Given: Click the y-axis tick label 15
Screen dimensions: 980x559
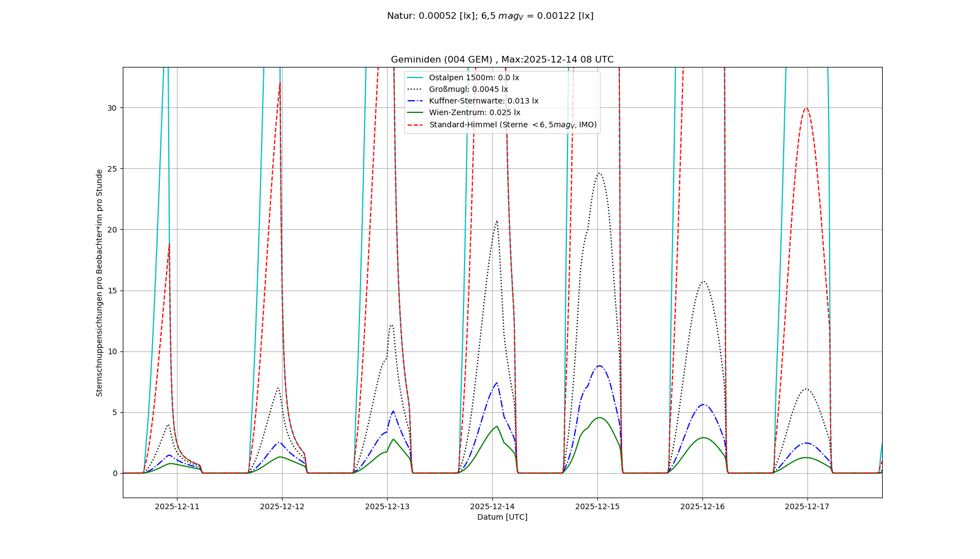Looking at the screenshot, I should (x=113, y=291).
